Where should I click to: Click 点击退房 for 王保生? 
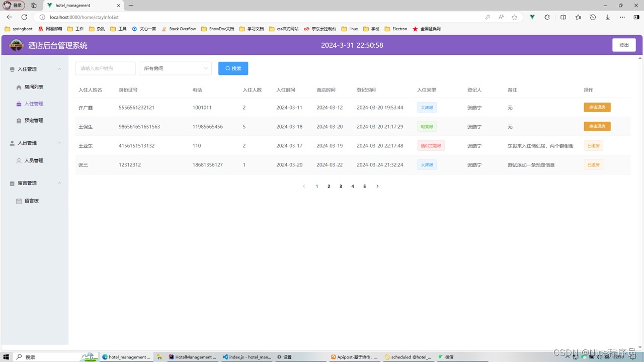tap(597, 127)
